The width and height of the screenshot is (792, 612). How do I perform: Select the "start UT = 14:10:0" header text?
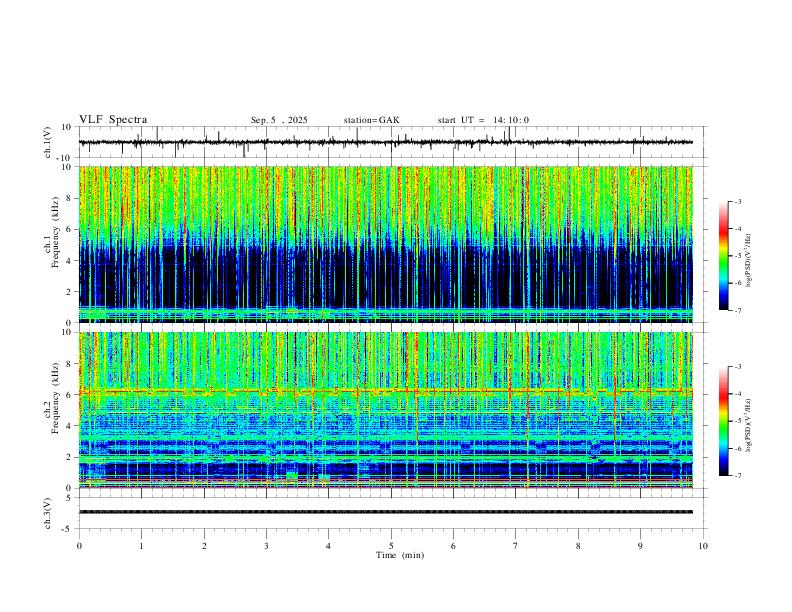(483, 120)
